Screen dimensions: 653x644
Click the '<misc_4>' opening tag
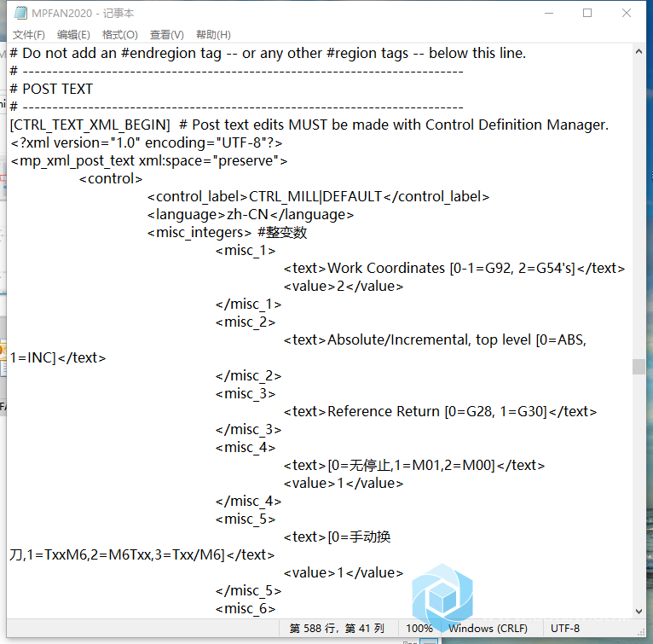[246, 447]
